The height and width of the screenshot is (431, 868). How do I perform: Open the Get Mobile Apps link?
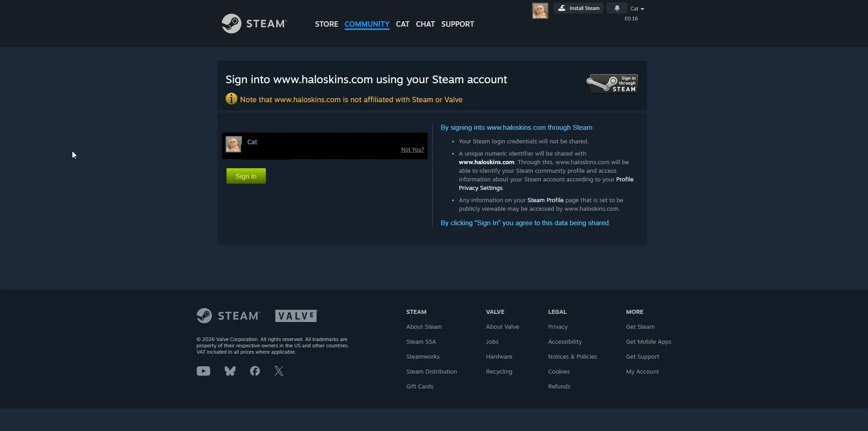click(648, 341)
